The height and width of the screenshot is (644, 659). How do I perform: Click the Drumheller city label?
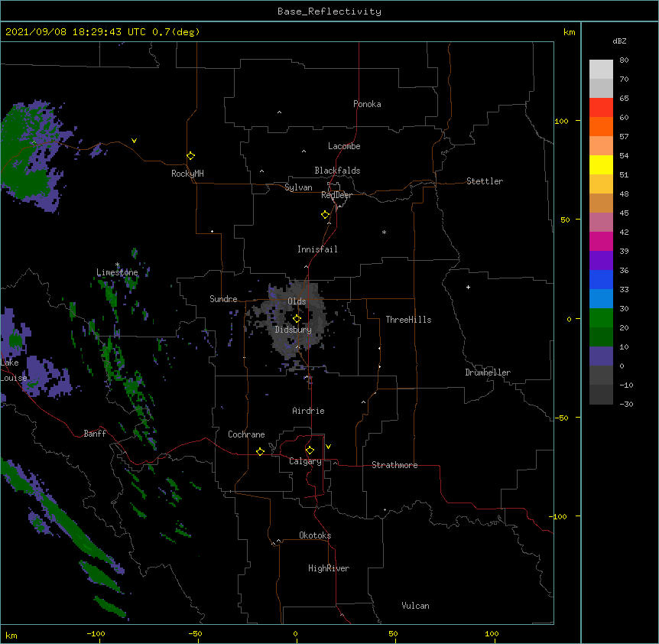coord(488,372)
